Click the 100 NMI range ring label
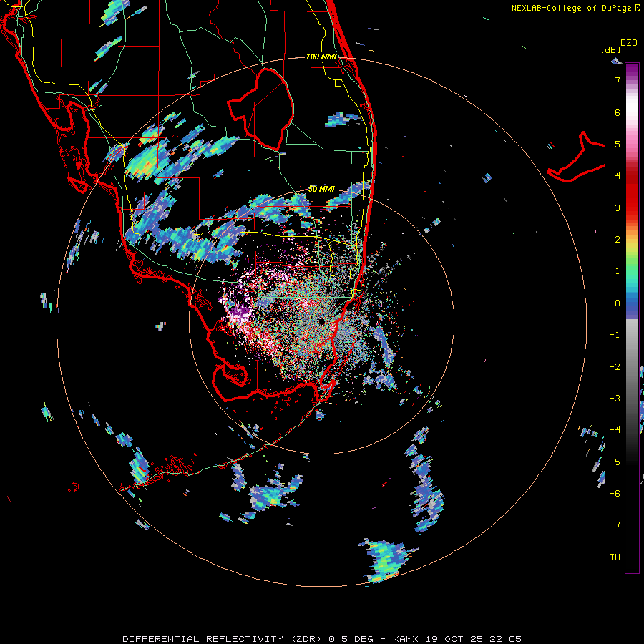The height and width of the screenshot is (644, 644). point(321,57)
